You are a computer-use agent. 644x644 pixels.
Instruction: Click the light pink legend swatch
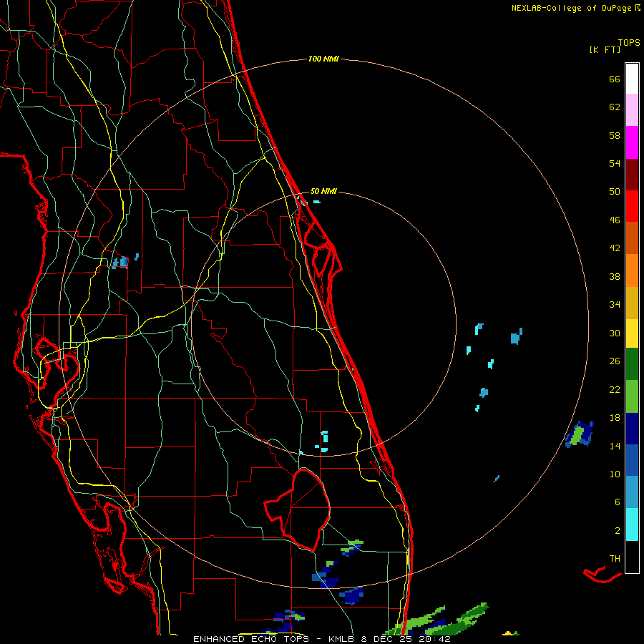point(632,109)
